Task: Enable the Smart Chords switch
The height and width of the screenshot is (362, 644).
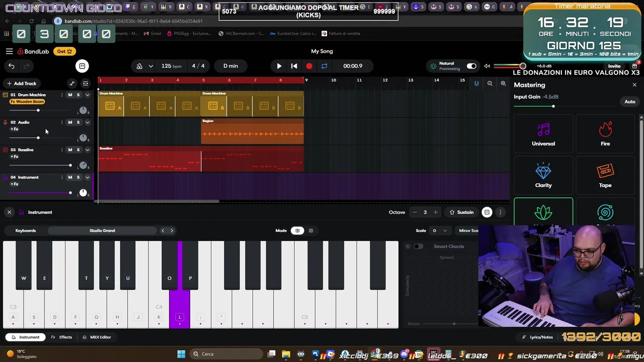Action: [x=418, y=246]
